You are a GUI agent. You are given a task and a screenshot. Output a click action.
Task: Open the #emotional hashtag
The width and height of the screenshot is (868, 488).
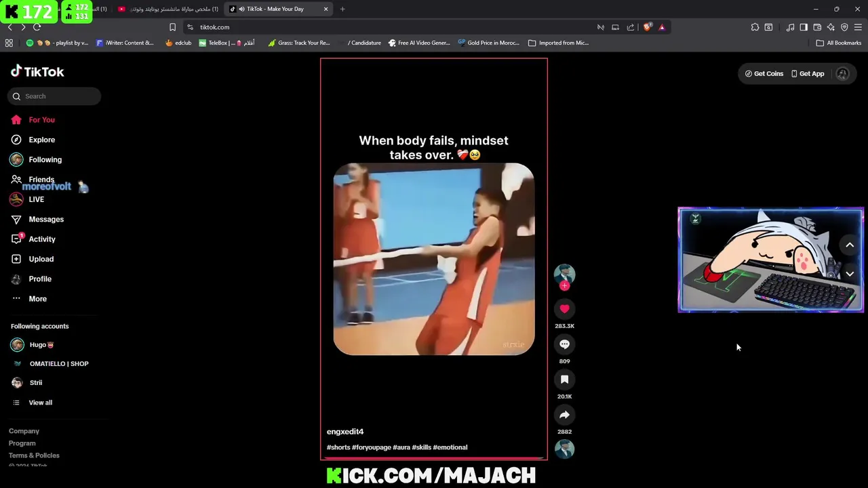tap(450, 447)
